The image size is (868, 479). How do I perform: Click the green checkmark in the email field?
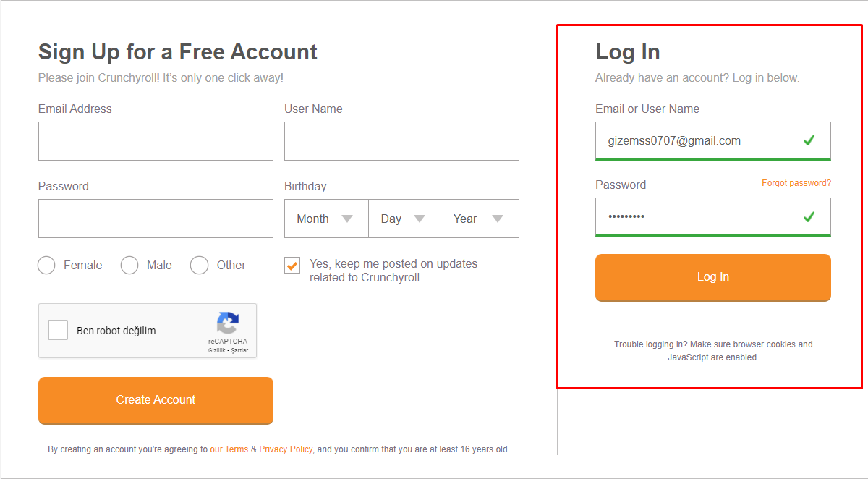(809, 140)
